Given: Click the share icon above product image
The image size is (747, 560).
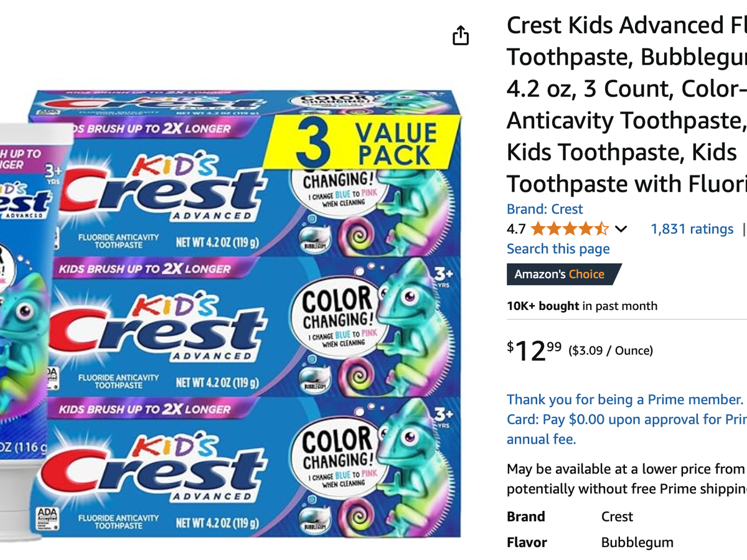Looking at the screenshot, I should 460,35.
